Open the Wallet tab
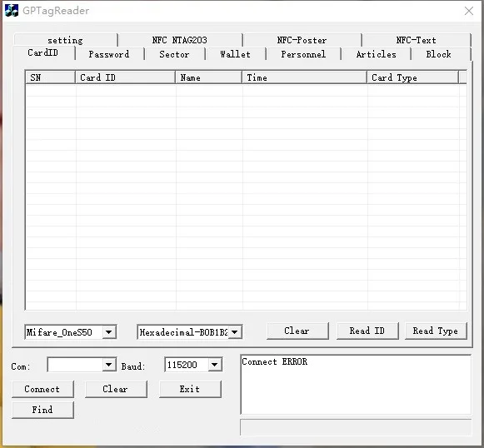Screen dimensions: 484x448 (235, 54)
